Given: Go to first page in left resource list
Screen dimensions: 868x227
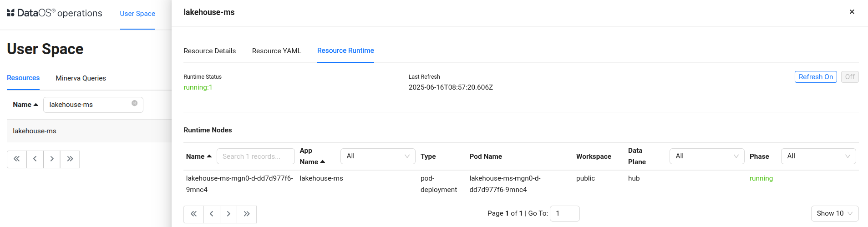Looking at the screenshot, I should (17, 159).
